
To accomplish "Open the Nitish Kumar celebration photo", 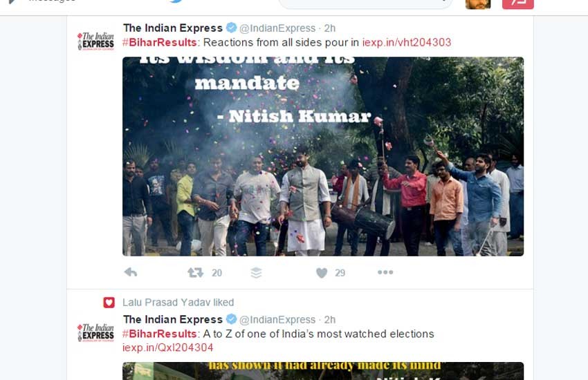I will [323, 157].
